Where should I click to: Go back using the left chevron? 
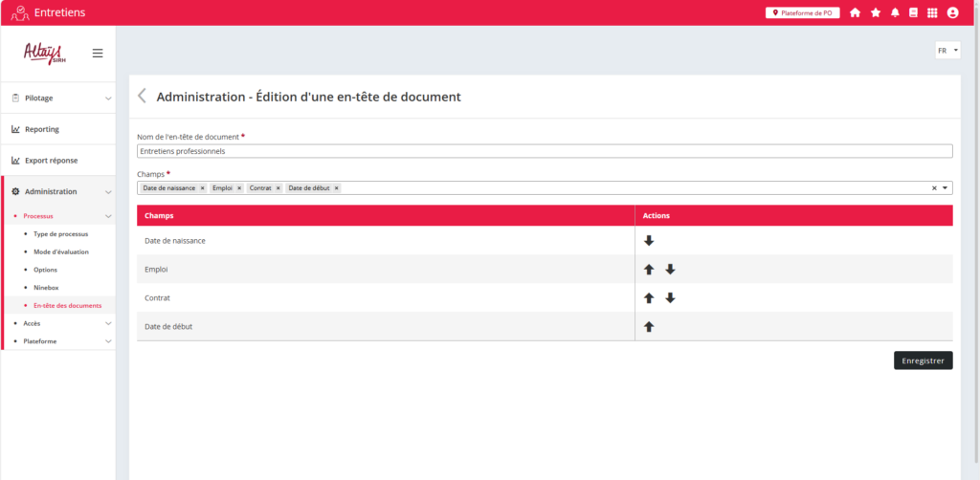(143, 96)
